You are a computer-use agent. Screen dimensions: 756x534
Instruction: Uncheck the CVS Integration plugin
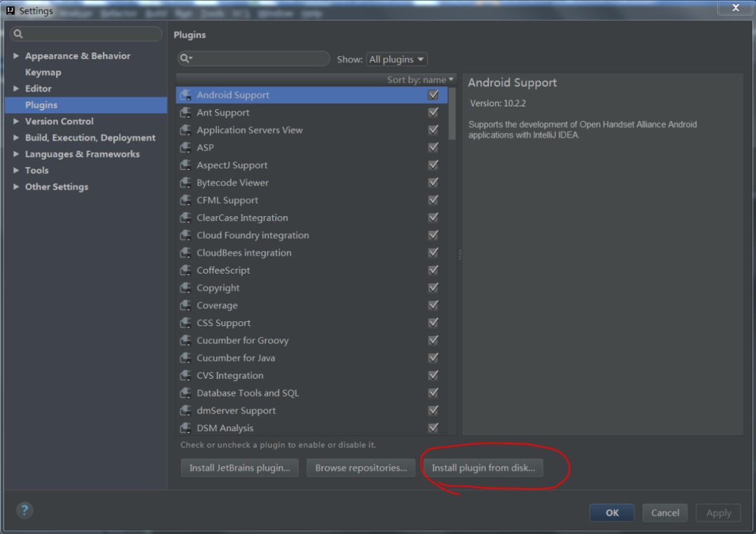433,375
